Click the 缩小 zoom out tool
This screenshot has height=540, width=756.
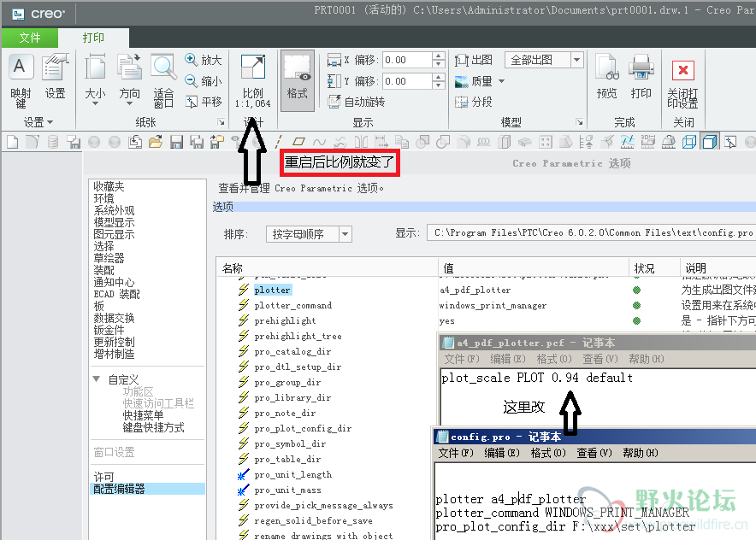[204, 81]
